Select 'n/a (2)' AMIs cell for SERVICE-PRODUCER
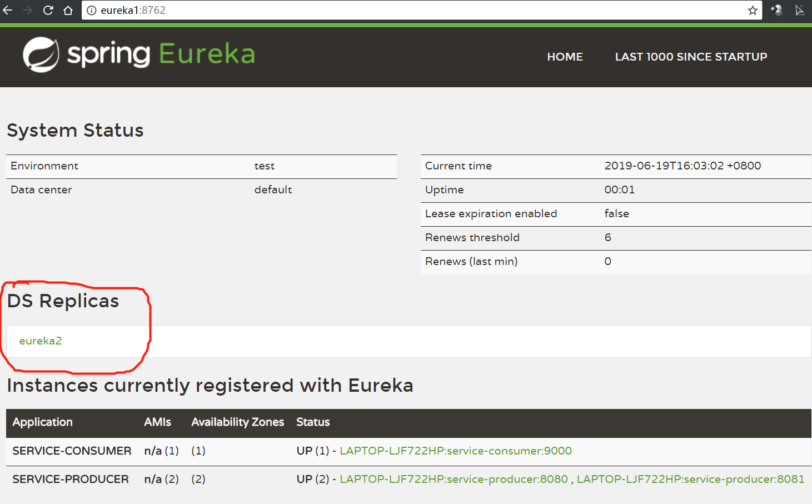 point(161,479)
